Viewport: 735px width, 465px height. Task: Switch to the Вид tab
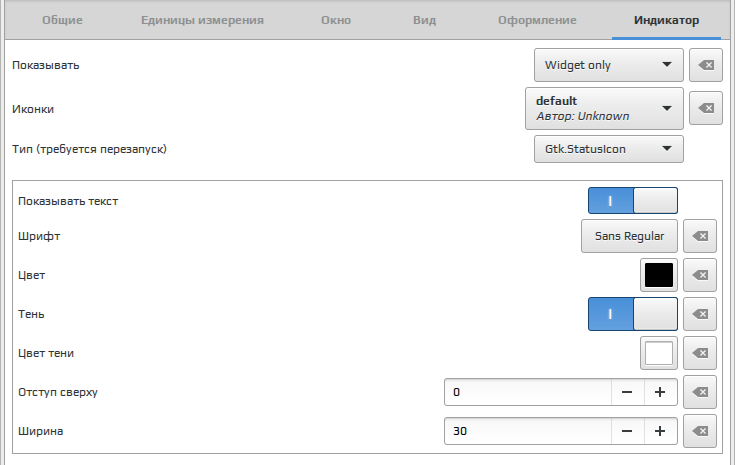pos(424,20)
